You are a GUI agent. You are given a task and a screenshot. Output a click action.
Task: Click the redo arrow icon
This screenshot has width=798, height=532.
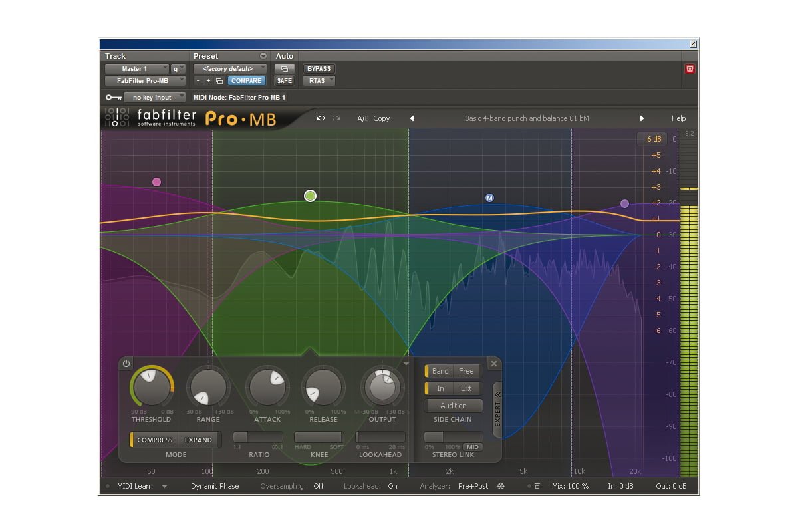[336, 118]
